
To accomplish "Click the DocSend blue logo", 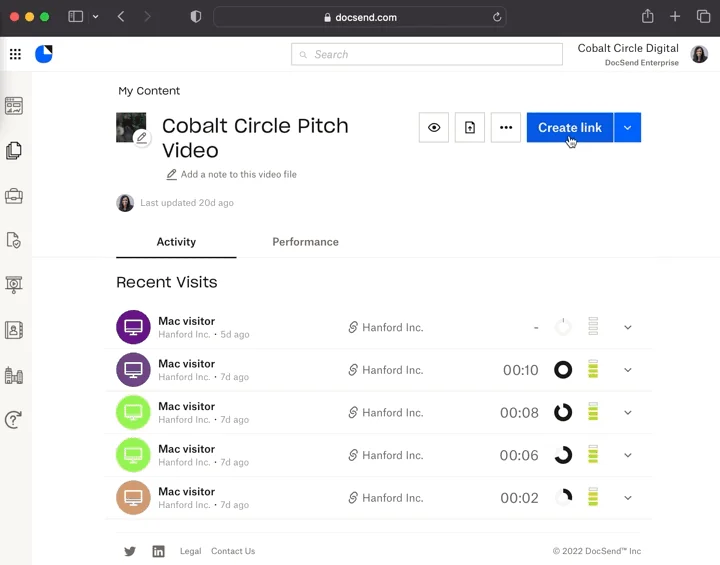I will click(44, 54).
